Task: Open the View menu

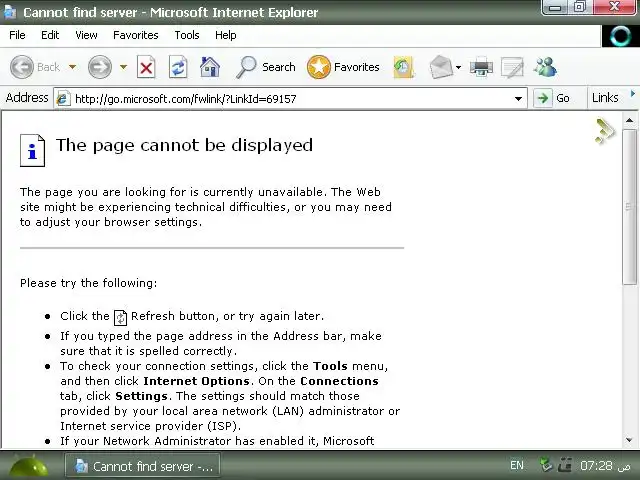Action: point(86,35)
